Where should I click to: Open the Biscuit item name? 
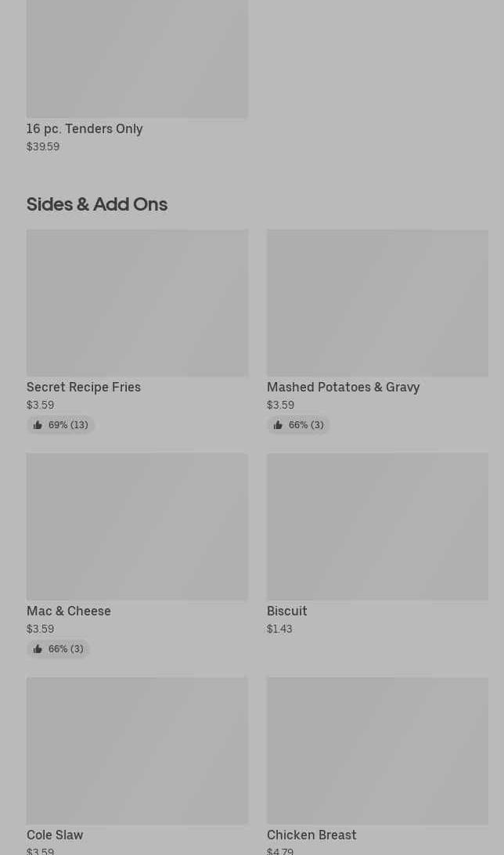286,611
